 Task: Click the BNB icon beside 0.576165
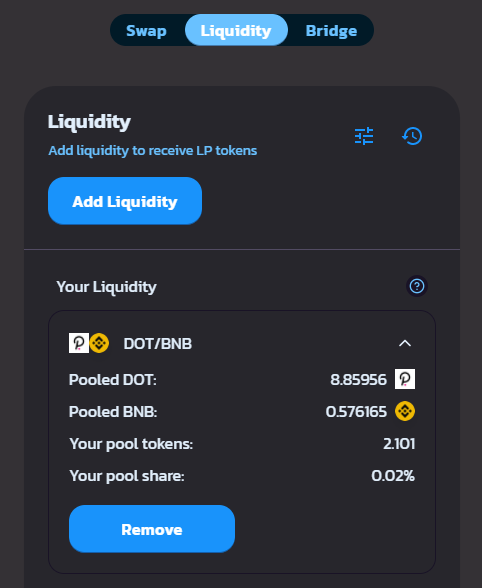pyautogui.click(x=405, y=411)
